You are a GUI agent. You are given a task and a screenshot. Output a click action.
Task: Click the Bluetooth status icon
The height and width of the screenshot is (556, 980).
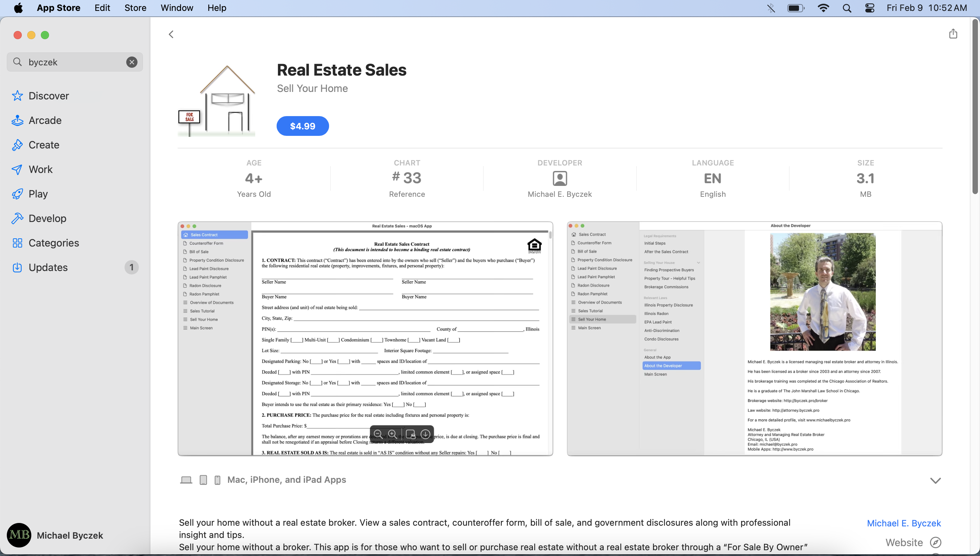point(771,8)
